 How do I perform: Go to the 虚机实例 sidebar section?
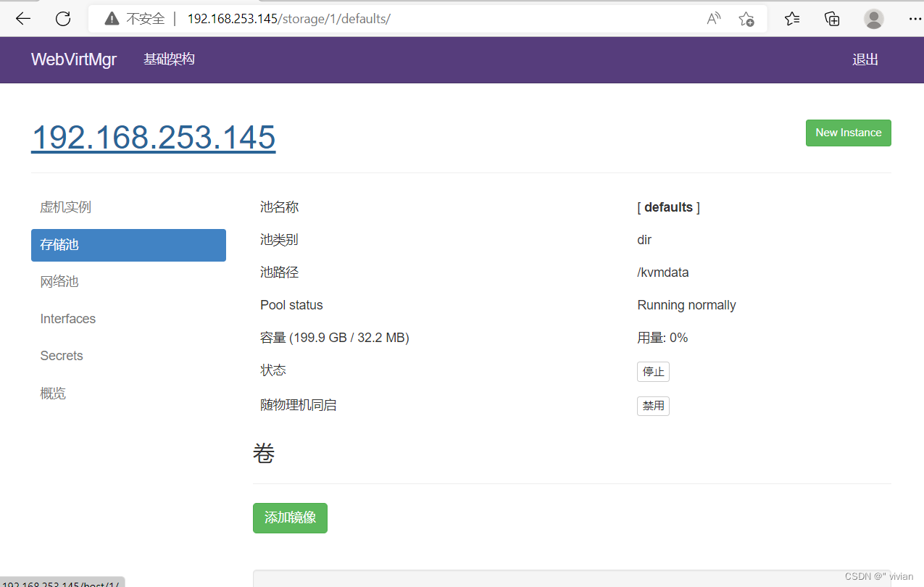(x=129, y=207)
